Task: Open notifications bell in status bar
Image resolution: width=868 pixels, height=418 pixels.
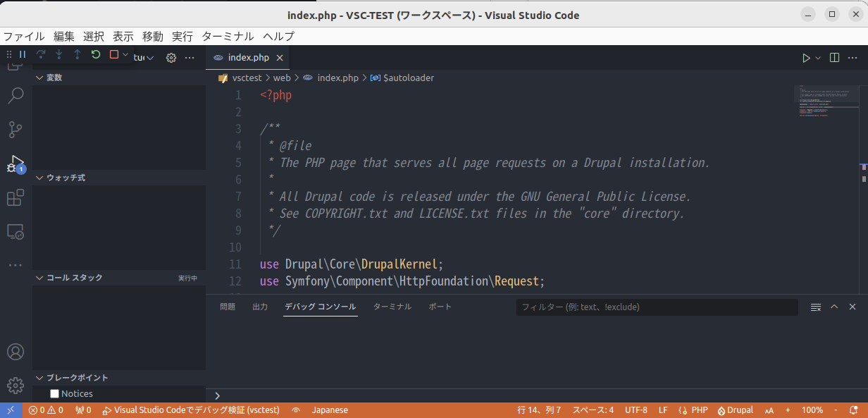Action: (855, 410)
